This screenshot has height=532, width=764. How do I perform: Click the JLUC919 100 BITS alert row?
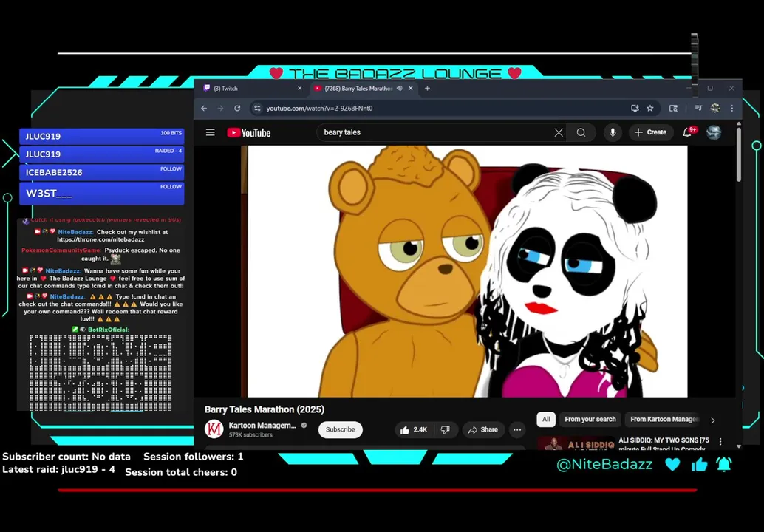[x=101, y=137]
